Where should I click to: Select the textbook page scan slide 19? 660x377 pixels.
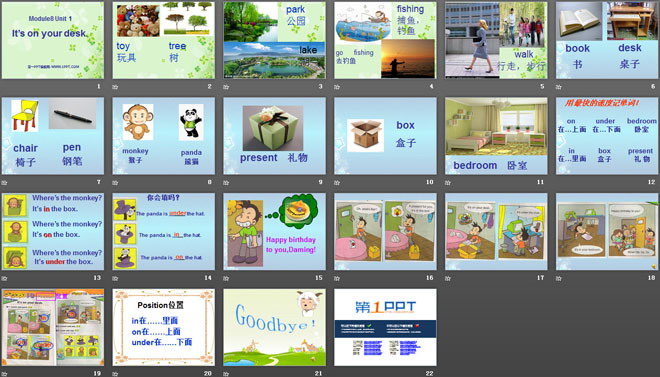[x=53, y=327]
